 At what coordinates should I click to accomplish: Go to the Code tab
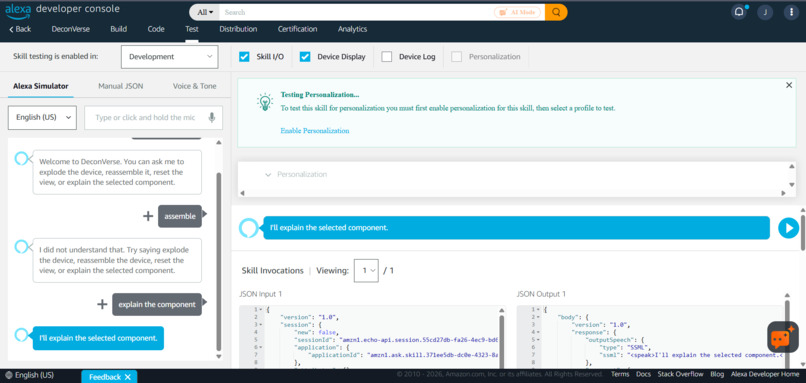(x=156, y=29)
